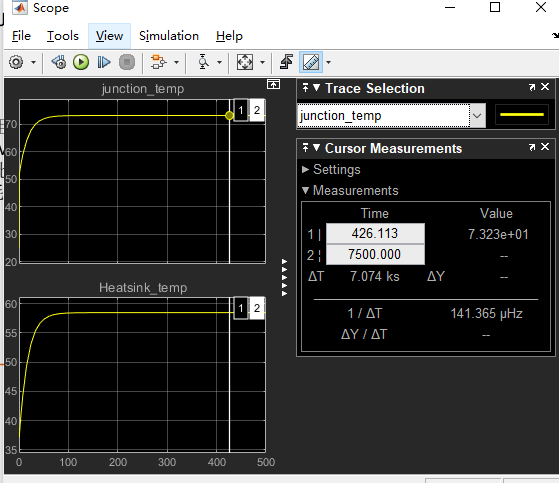
Task: Click the yellow trace color swatch
Action: click(x=522, y=115)
